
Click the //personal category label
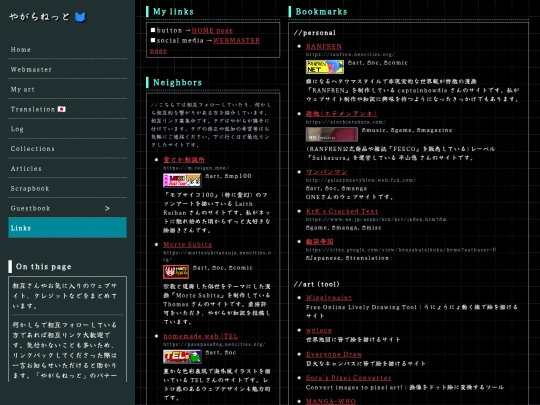(315, 33)
